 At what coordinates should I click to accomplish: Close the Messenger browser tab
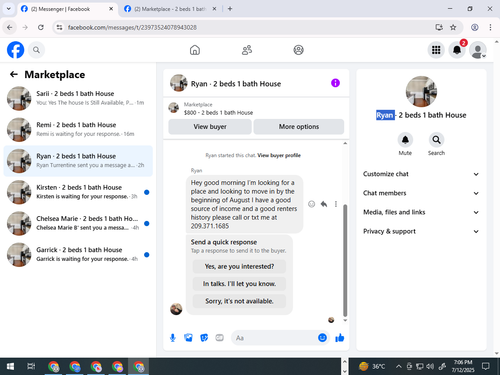111,9
